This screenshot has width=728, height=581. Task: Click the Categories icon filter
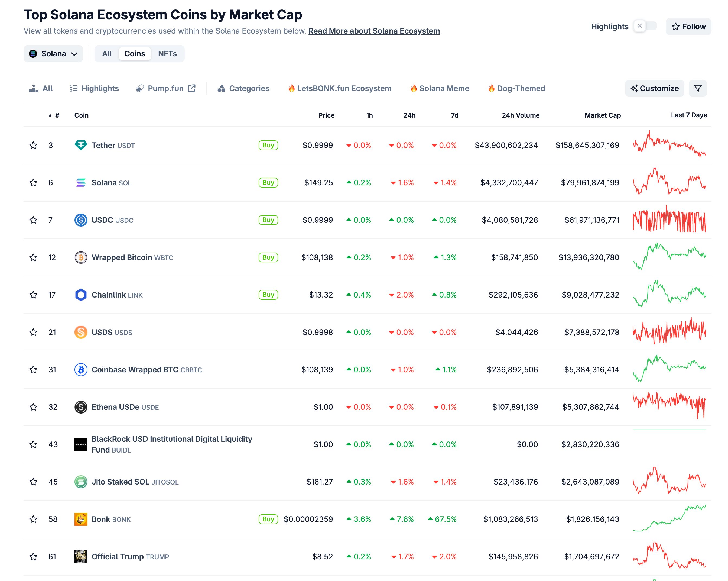tap(222, 88)
